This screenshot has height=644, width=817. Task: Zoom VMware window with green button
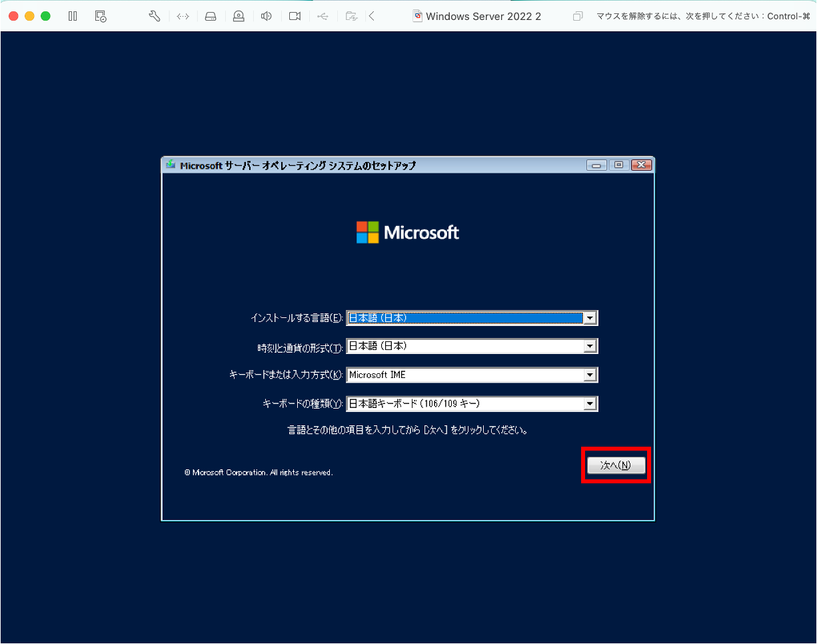coord(45,16)
